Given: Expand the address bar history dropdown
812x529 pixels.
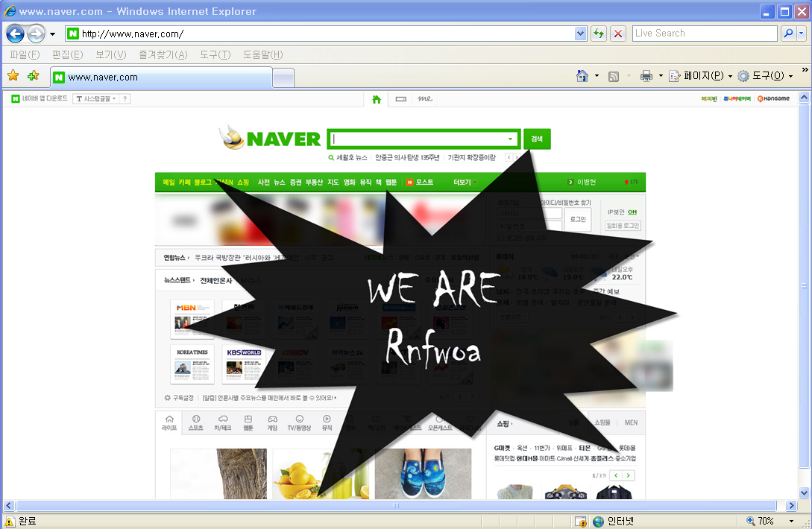Looking at the screenshot, I should [581, 34].
